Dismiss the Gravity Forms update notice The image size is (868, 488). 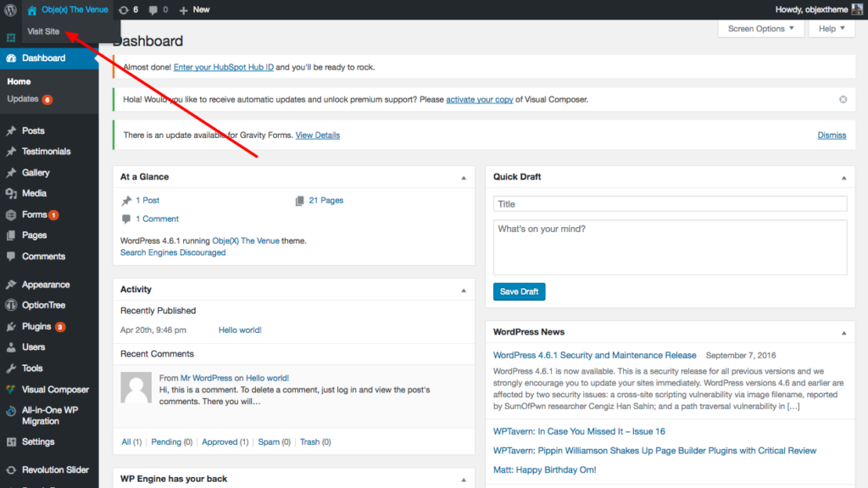(x=832, y=135)
